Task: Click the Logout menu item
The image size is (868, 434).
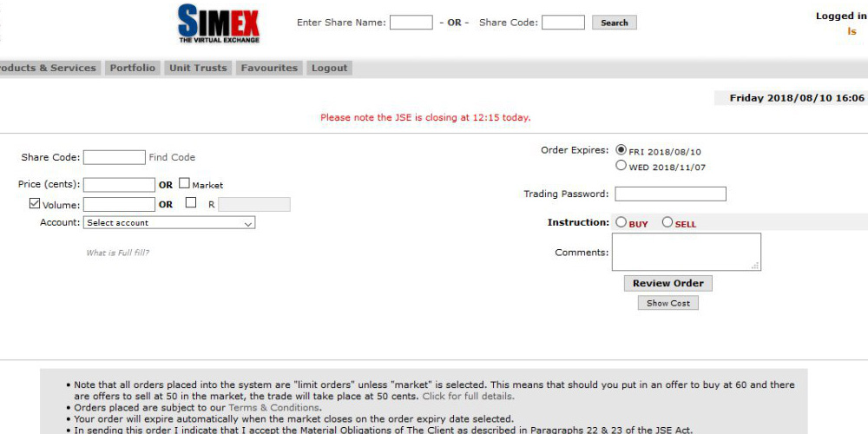Action: (329, 68)
